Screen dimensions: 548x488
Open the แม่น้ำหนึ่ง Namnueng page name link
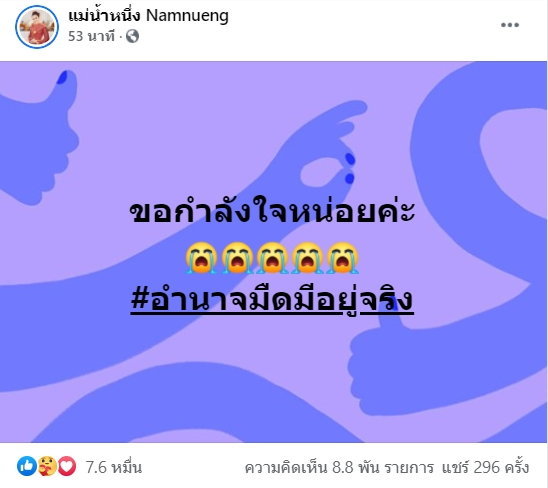coord(149,16)
